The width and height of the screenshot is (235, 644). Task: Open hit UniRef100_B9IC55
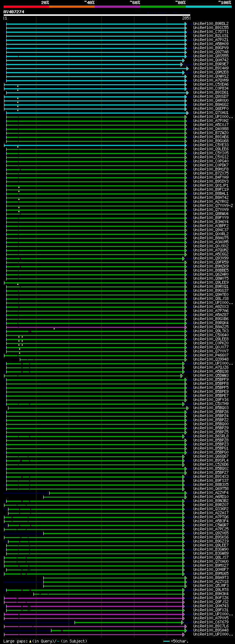(211, 28)
